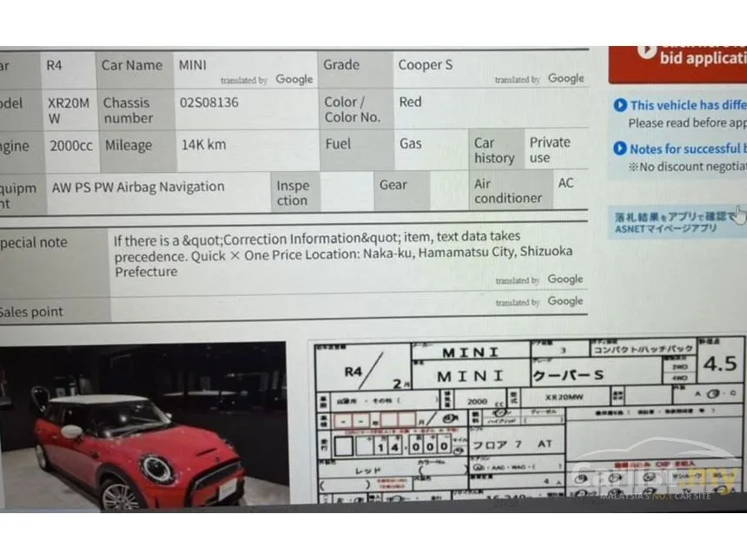Screen dimensions: 747x560
Task: Open the ASNET My Page app banner
Action: tap(678, 222)
